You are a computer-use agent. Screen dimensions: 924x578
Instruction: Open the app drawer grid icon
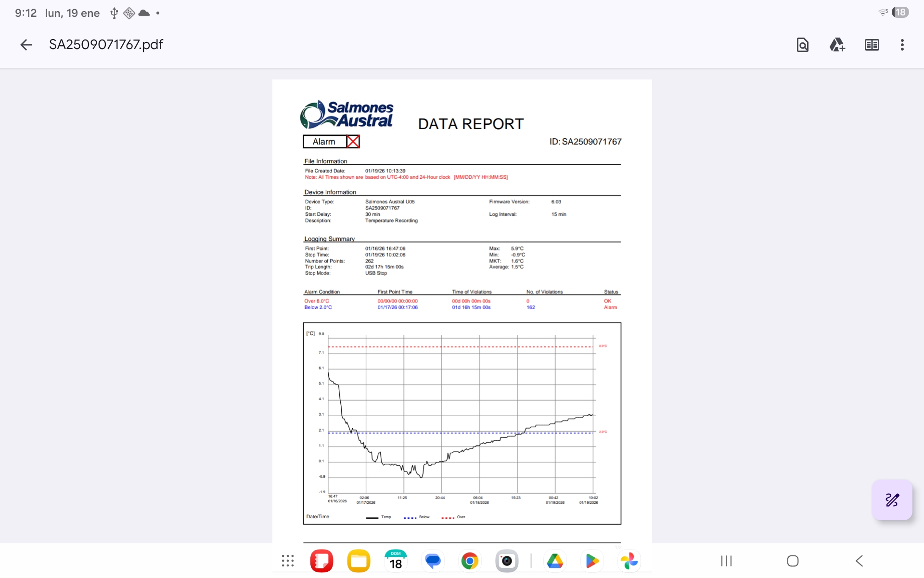point(288,561)
